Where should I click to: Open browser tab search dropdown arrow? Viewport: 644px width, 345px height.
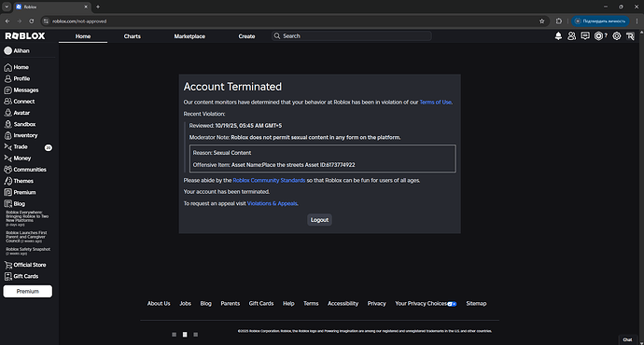7,7
